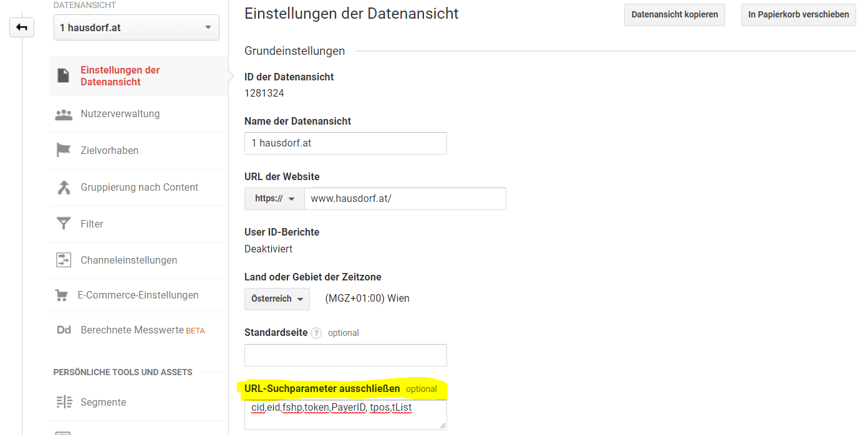The height and width of the screenshot is (435, 868).
Task: Select E-Commerce-Einstellungen in sidebar
Action: 138,295
